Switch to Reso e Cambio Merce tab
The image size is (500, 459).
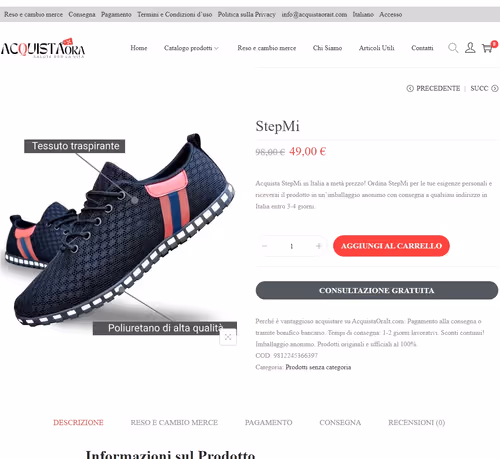click(x=174, y=422)
